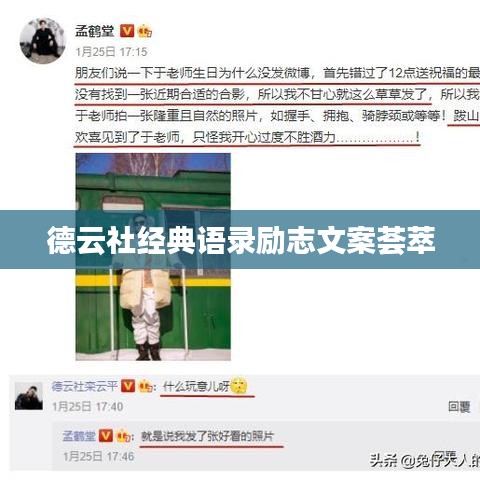
Task: Click comment timestamp 1月25日 17:40
Action: 88,407
